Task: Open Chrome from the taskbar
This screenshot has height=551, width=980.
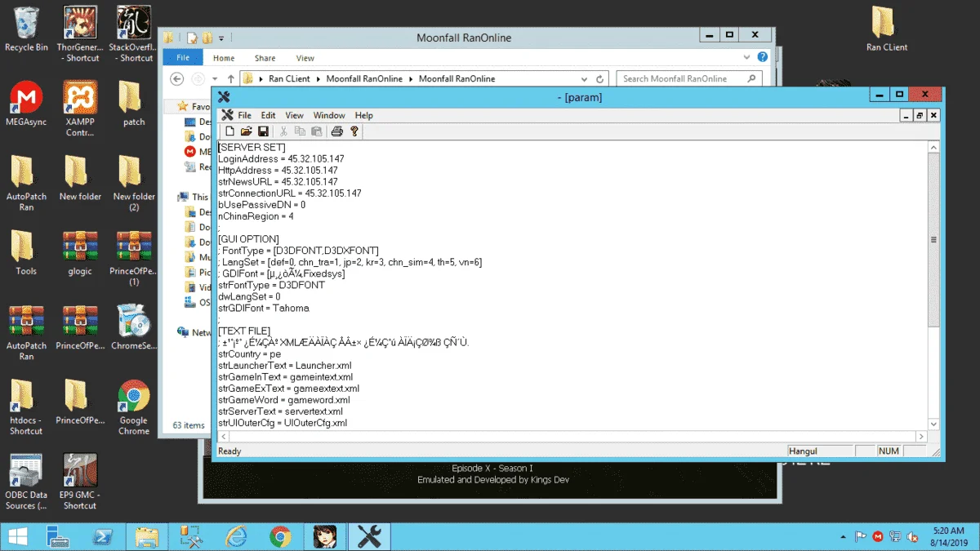Action: [281, 536]
